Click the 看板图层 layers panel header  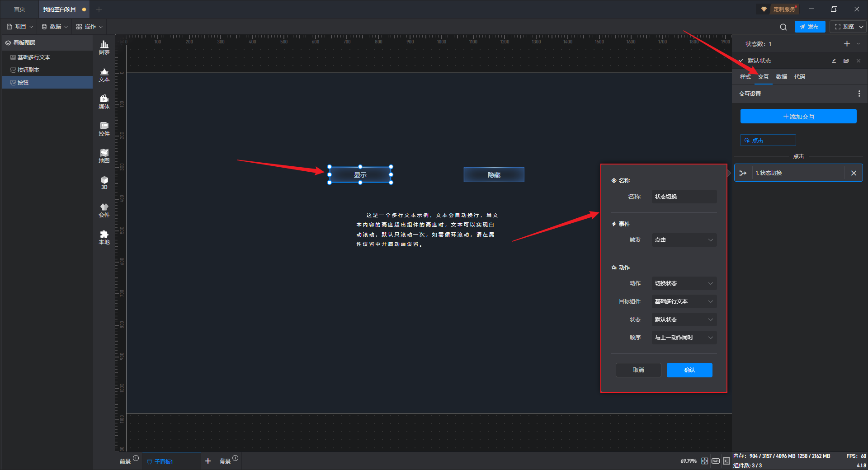click(x=47, y=43)
